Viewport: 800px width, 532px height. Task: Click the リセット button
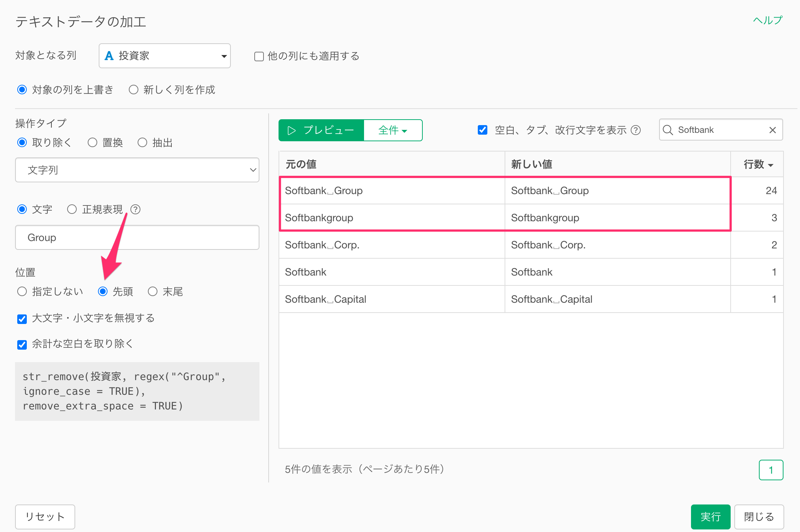coord(45,517)
